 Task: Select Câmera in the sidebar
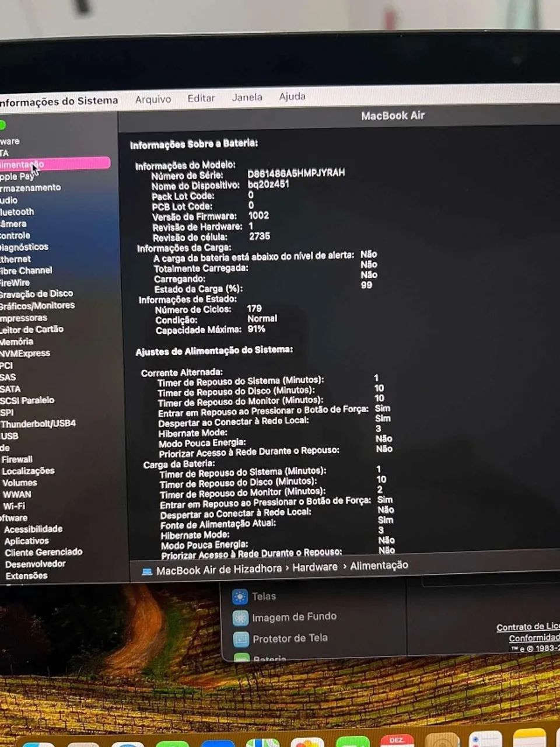tap(13, 224)
